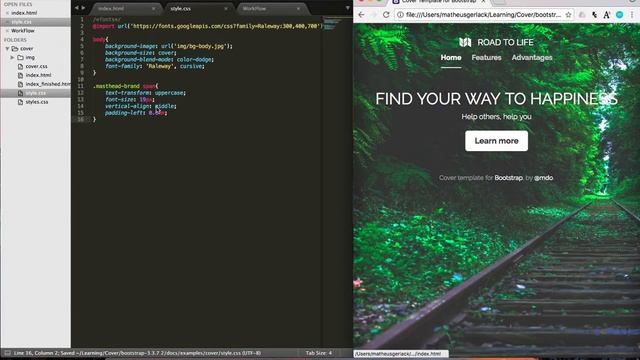Click the background-image line of code
The height and width of the screenshot is (360, 640).
pyautogui.click(x=169, y=46)
